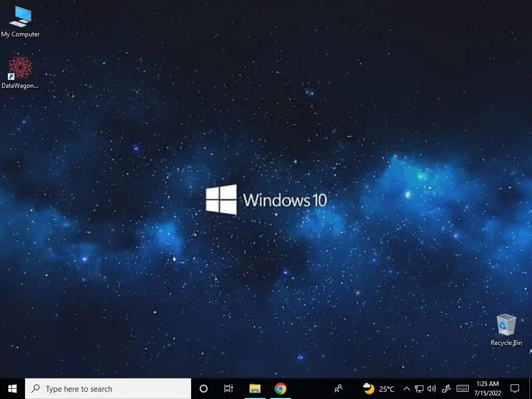Open File Explorer from the taskbar

(x=255, y=389)
